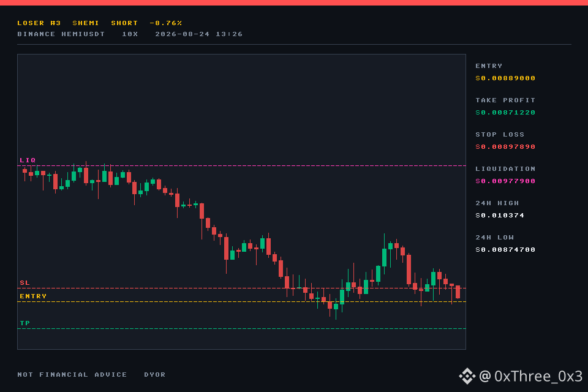Click the STOP LOSS heading
Image resolution: width=588 pixels, height=392 pixels.
500,134
